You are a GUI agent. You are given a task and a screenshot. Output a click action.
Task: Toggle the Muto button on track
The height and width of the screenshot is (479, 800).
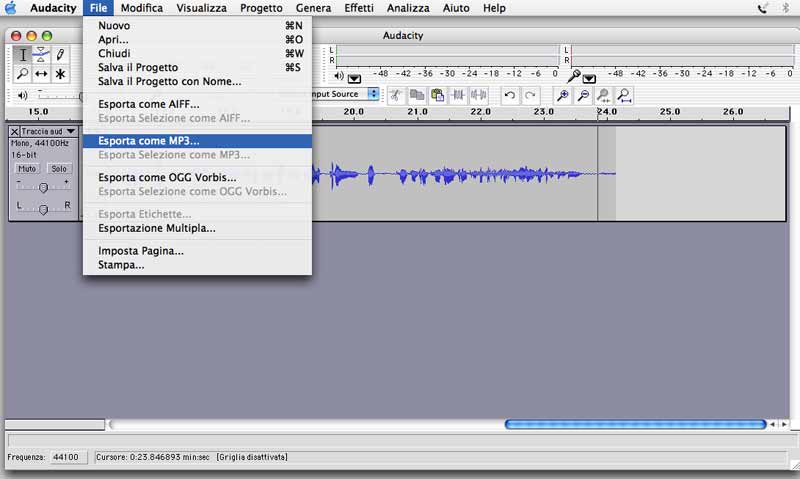27,168
